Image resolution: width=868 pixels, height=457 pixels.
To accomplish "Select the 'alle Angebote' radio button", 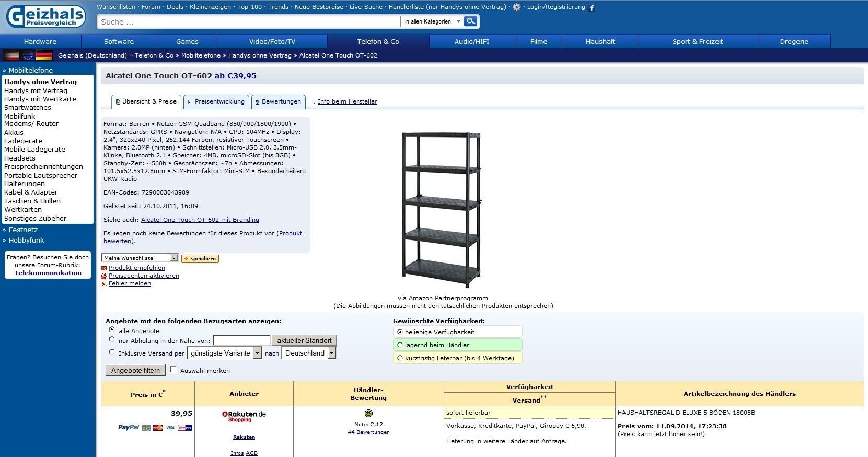I will [111, 329].
